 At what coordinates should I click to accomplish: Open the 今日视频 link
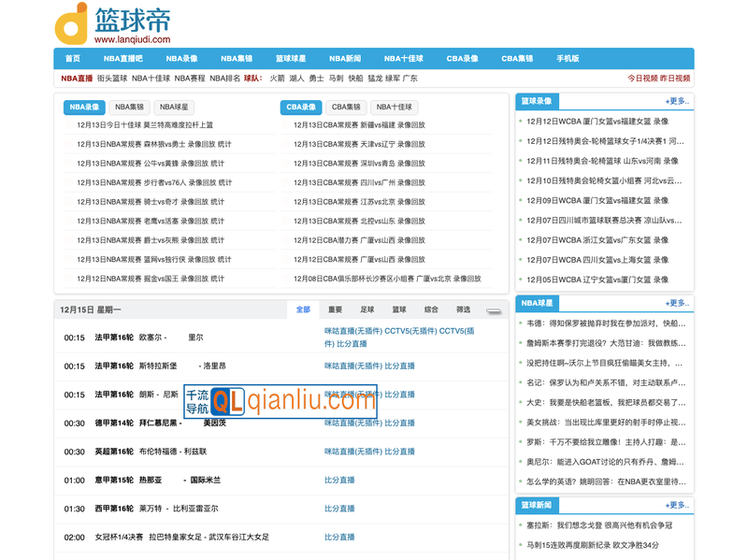641,79
